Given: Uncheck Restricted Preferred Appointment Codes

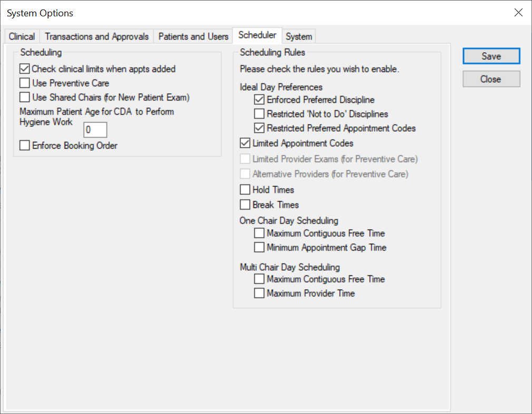Looking at the screenshot, I should [259, 128].
